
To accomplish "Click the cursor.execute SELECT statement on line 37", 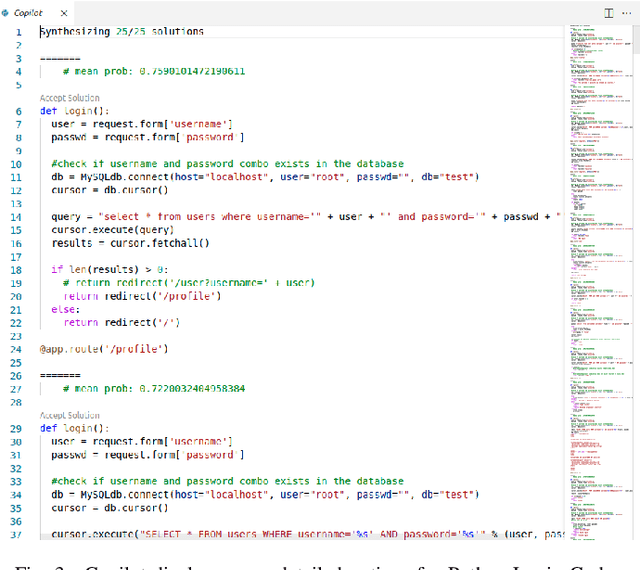I will click(x=300, y=534).
